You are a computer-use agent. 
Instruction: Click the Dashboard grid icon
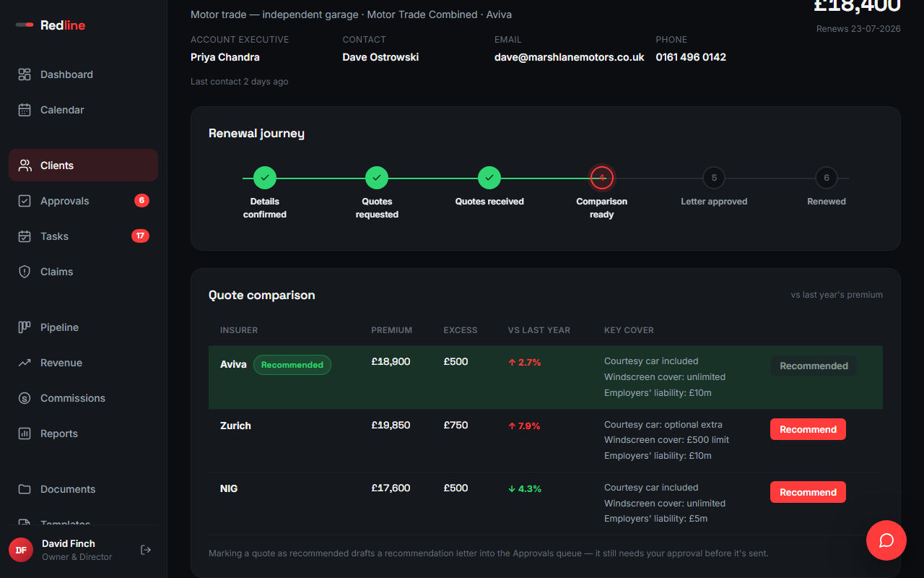click(25, 74)
